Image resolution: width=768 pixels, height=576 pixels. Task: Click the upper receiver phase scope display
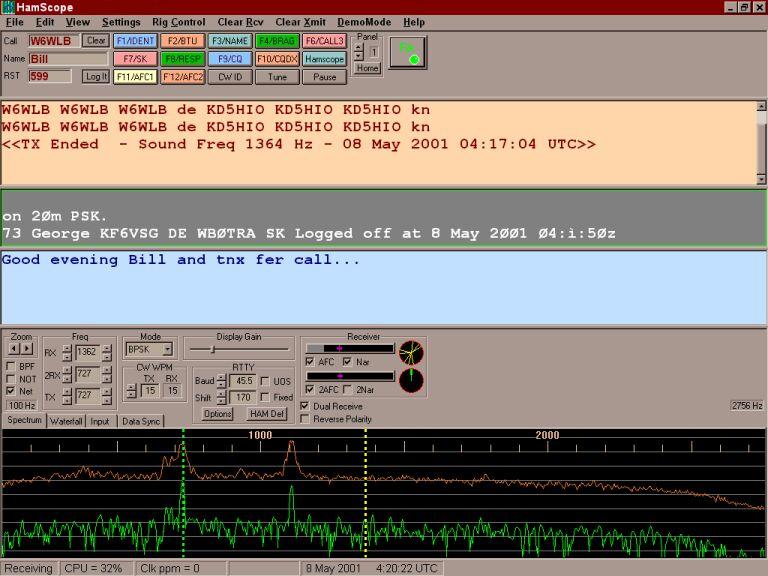(411, 352)
